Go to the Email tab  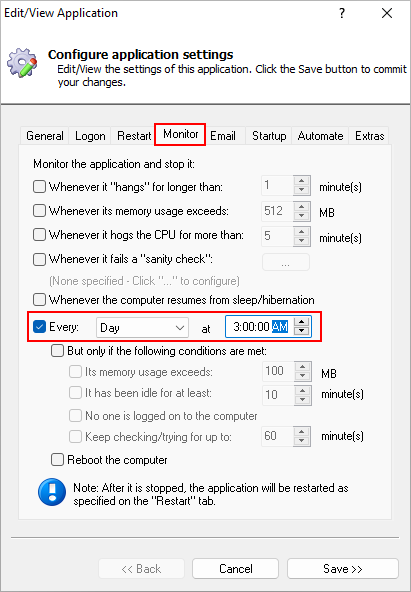(x=223, y=136)
